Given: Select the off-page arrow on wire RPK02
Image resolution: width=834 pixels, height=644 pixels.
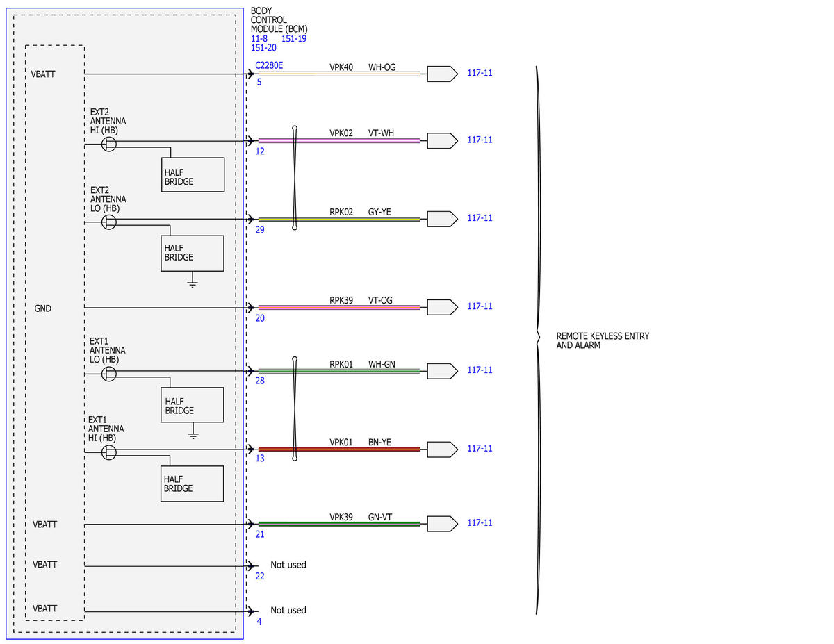Looking at the screenshot, I should (x=442, y=219).
